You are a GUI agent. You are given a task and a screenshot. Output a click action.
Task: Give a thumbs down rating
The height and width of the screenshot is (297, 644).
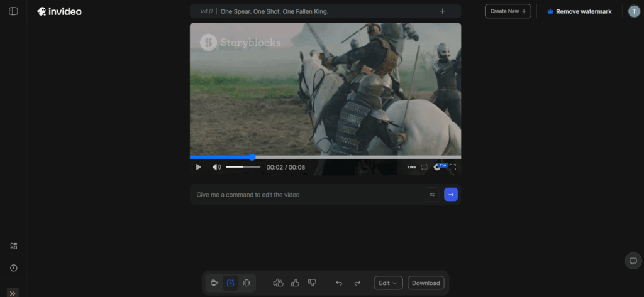312,283
